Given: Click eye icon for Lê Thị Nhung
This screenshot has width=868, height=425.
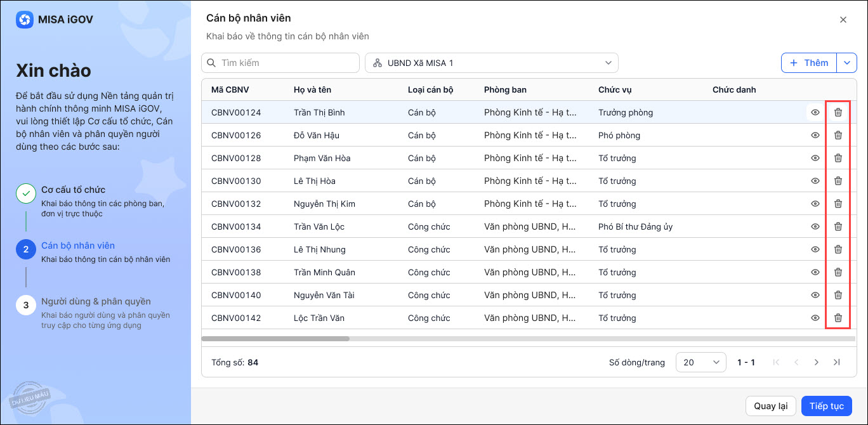Looking at the screenshot, I should tap(815, 249).
